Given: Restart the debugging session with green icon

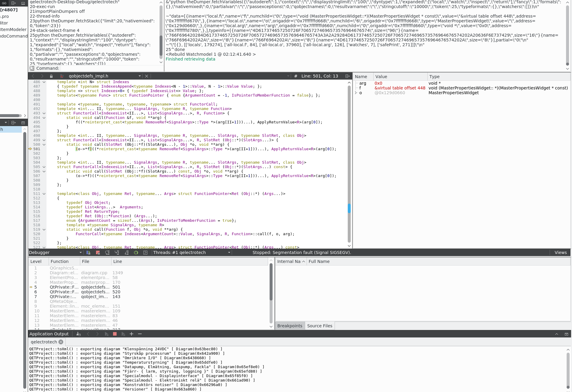Looking at the screenshot, I should click(136, 252).
